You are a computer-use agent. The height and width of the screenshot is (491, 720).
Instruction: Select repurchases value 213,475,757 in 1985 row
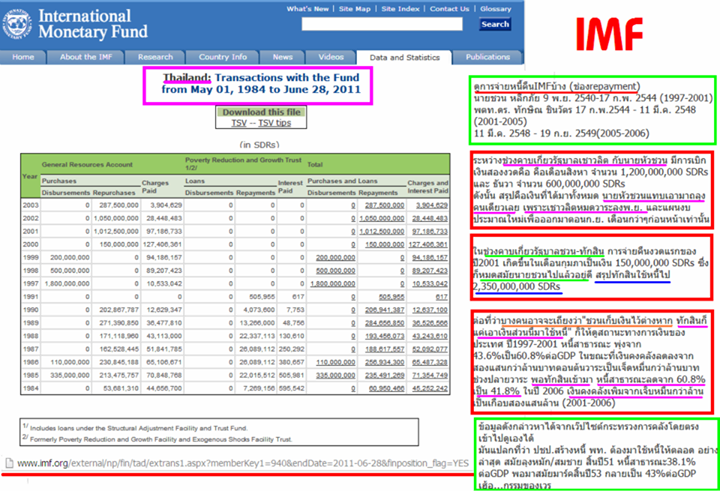point(119,375)
